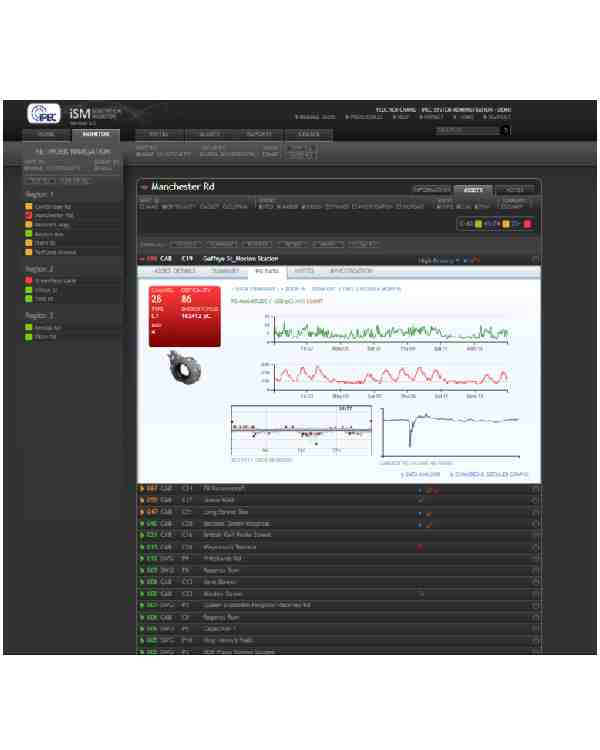Screen dimensions: 600x750
Task: Select the PD DATA sub-tab
Action: pyautogui.click(x=267, y=272)
